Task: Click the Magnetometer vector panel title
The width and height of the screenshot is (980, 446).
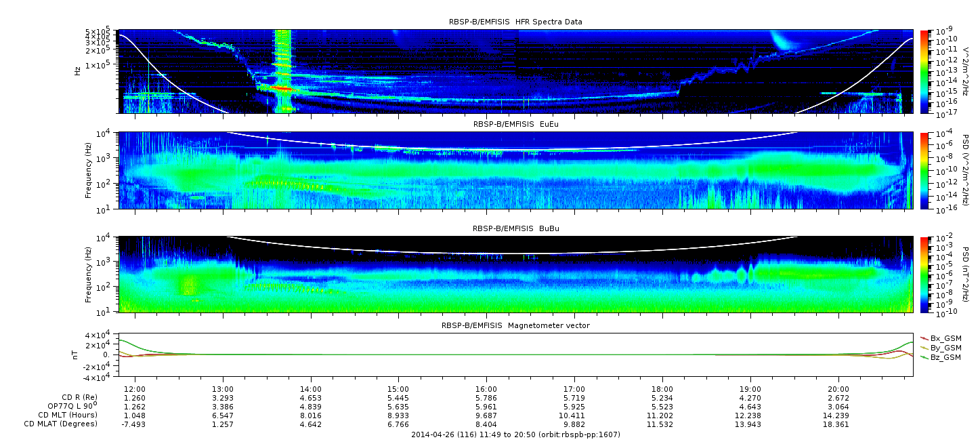Action: 515,325
